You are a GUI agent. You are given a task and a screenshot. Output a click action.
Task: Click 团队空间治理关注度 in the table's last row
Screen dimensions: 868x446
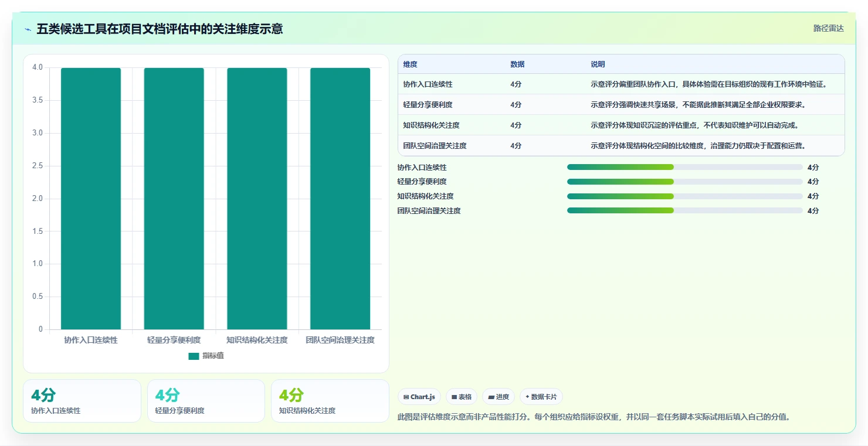tap(435, 146)
